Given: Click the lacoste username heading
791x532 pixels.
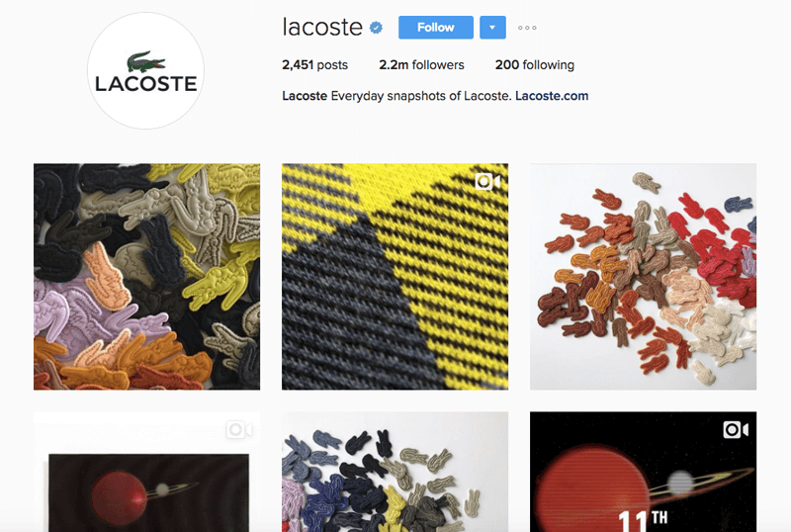Looking at the screenshot, I should [x=322, y=28].
